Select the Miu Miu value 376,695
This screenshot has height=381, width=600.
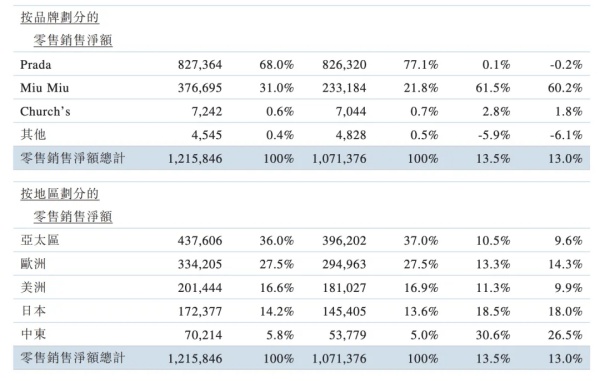coord(200,88)
